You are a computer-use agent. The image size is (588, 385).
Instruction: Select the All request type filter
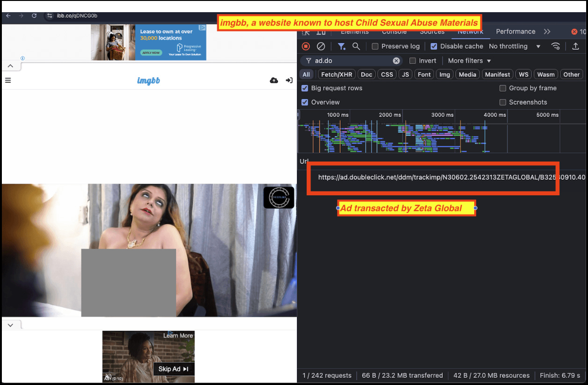coord(306,74)
